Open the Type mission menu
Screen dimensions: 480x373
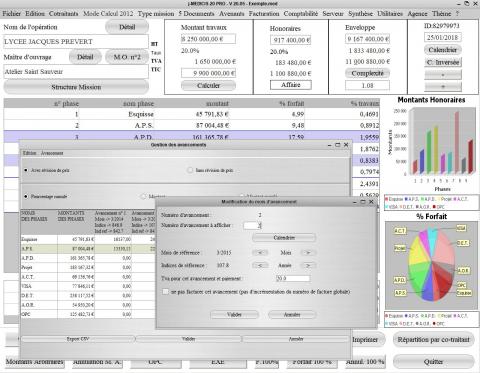click(x=156, y=14)
